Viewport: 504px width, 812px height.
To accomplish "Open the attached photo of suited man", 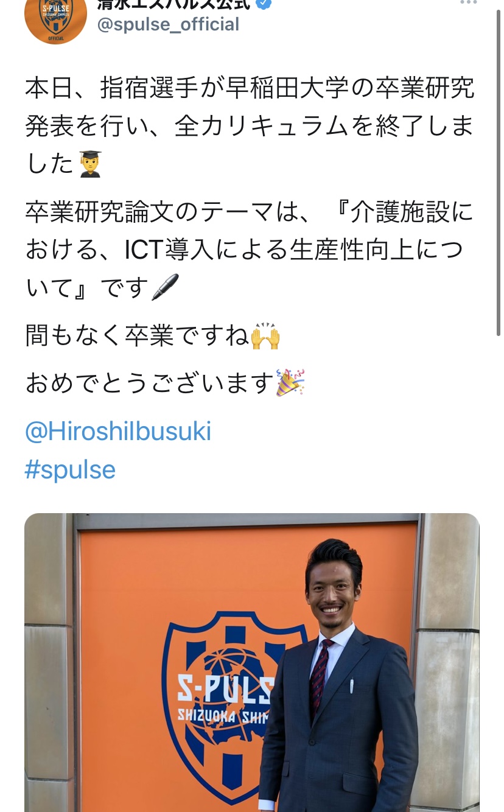I will click(252, 662).
